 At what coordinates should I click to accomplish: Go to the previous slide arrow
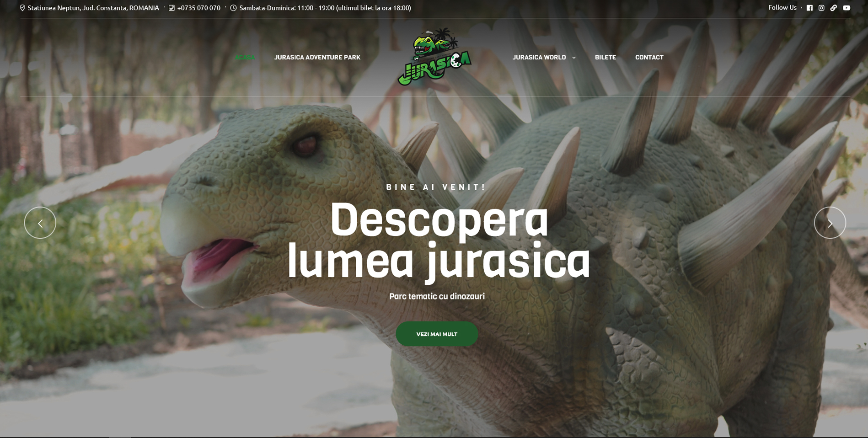tap(40, 223)
